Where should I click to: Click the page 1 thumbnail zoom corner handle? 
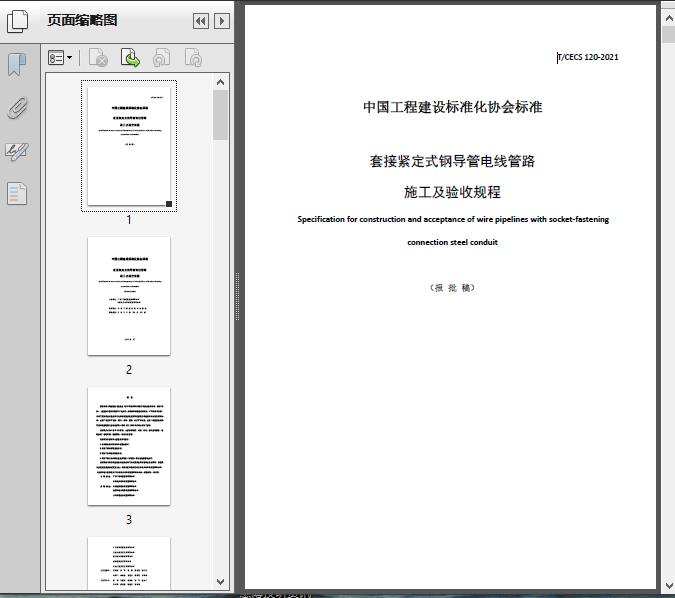click(x=169, y=204)
